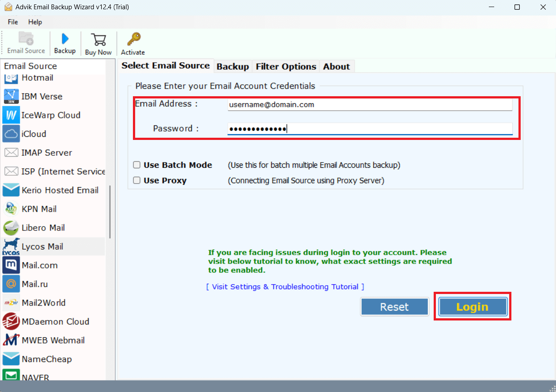Select Mail2World text entry
556x392 pixels.
point(44,303)
